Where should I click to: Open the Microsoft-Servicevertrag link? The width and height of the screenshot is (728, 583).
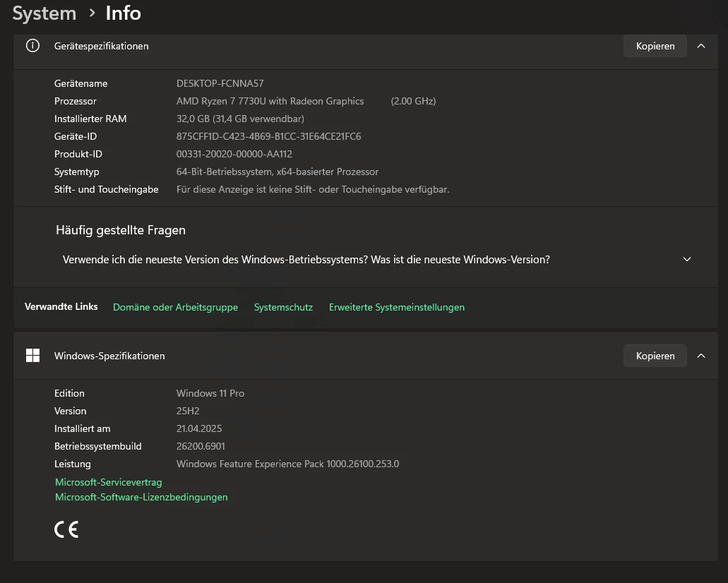(x=108, y=482)
